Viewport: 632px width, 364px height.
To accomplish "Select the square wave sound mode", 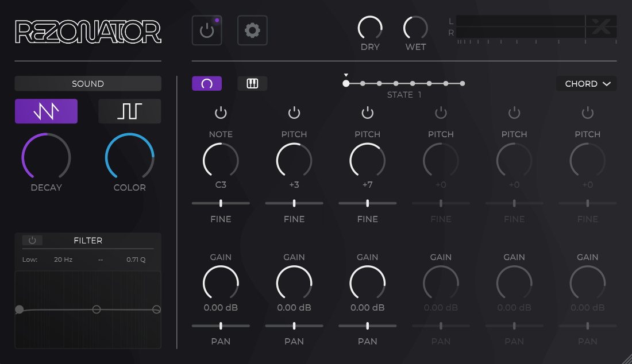I will (x=129, y=111).
